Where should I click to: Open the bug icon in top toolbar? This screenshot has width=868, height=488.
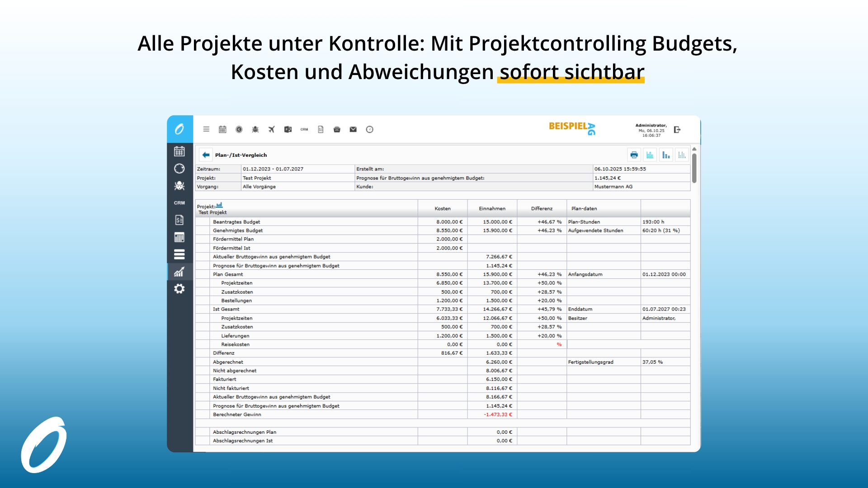pyautogui.click(x=255, y=129)
